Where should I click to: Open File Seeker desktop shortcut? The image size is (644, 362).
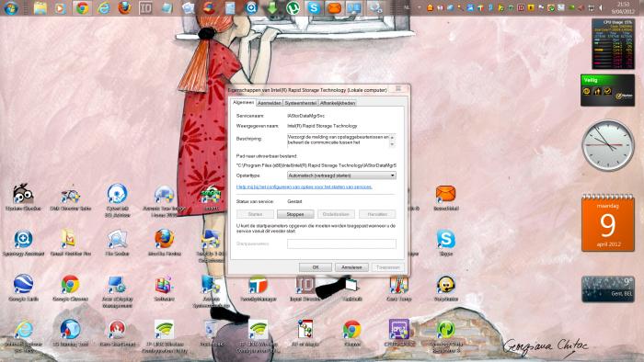point(117,243)
